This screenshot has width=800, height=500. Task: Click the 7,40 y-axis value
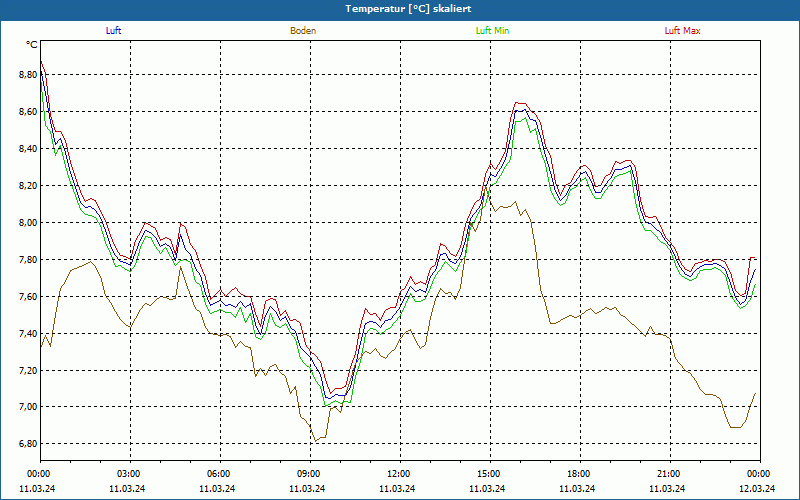[x=28, y=333]
